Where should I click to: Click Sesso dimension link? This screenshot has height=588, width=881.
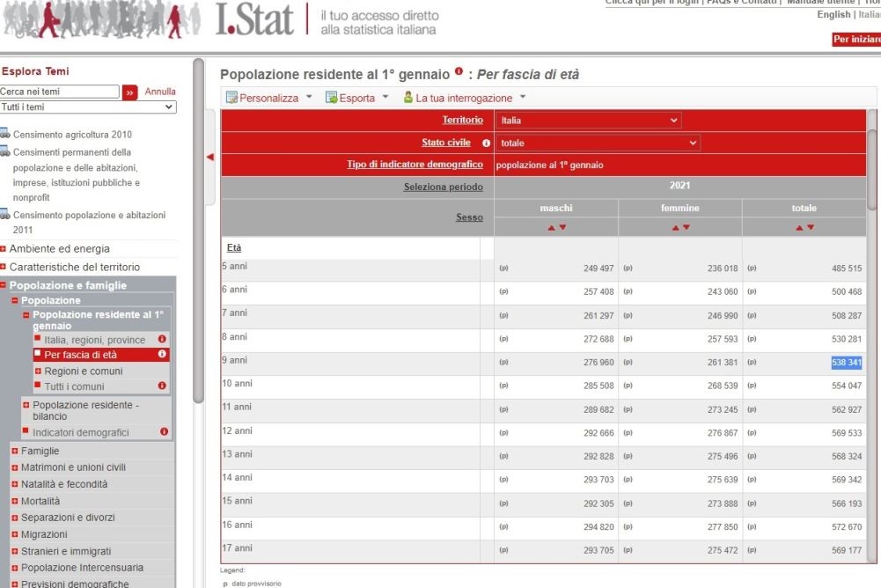pos(469,217)
